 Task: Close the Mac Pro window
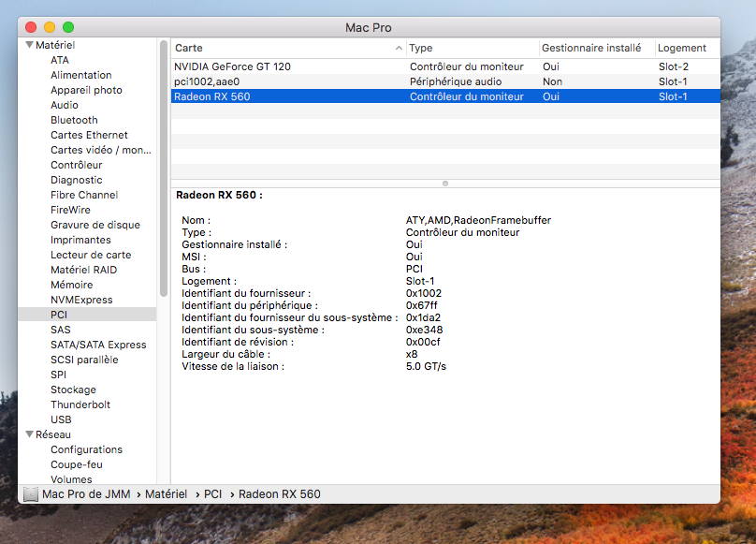coord(31,27)
